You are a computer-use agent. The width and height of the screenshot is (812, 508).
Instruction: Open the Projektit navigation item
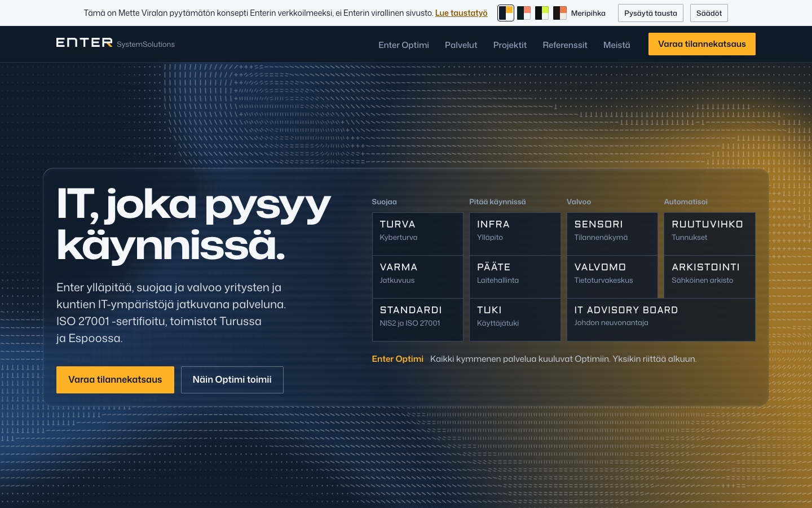pos(510,45)
